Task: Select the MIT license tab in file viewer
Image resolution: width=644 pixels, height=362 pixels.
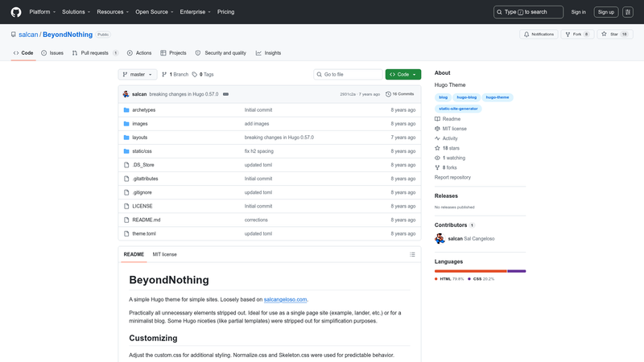Action: pyautogui.click(x=165, y=254)
